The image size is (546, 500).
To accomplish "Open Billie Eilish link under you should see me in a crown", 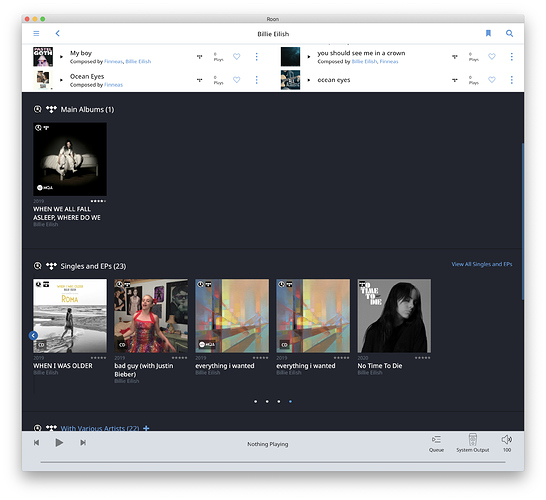I will (x=364, y=62).
